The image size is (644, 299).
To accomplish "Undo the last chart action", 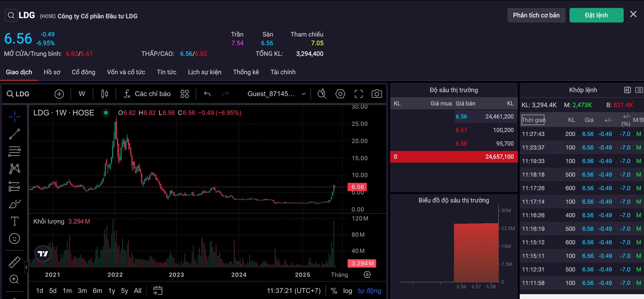I will click(207, 94).
